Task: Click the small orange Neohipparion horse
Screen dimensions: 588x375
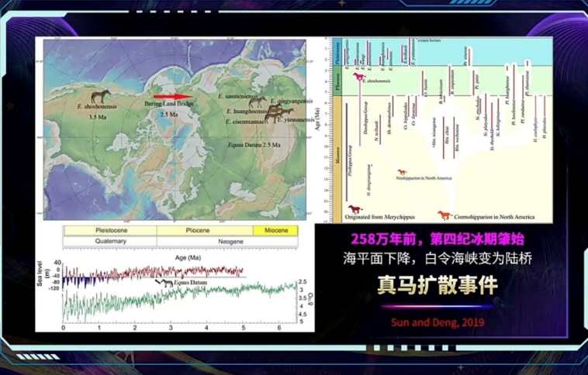Action: click(x=402, y=172)
